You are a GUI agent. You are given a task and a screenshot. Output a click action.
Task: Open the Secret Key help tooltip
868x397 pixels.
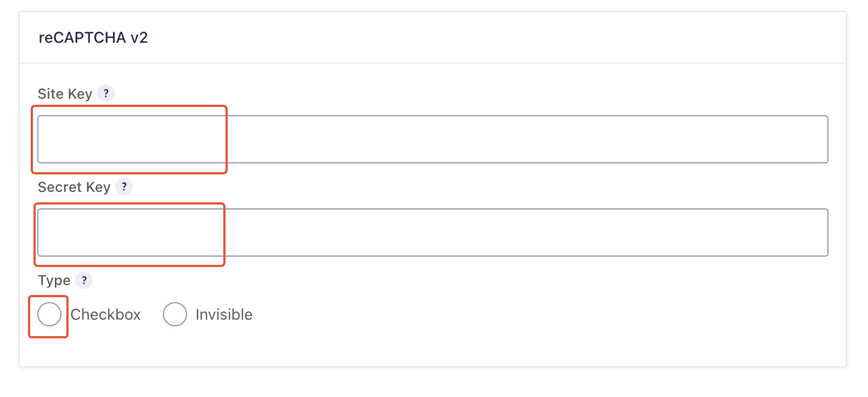point(124,186)
